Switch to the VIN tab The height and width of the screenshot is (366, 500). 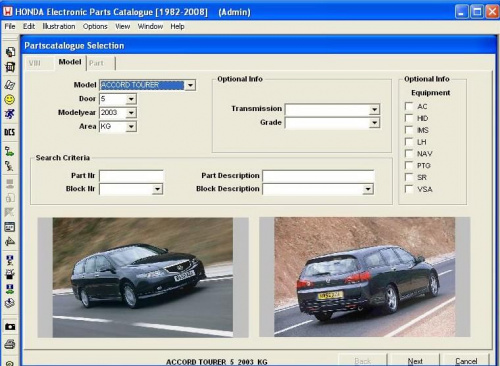coord(34,63)
